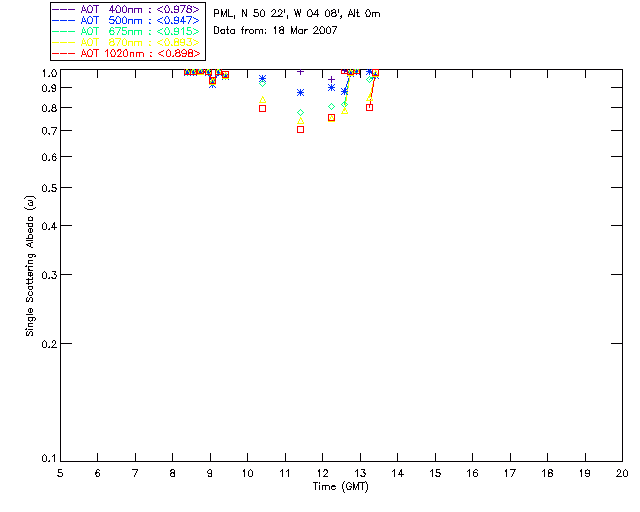Click the 1.0 tick label on y-axis
640x512 pixels.
49,73
